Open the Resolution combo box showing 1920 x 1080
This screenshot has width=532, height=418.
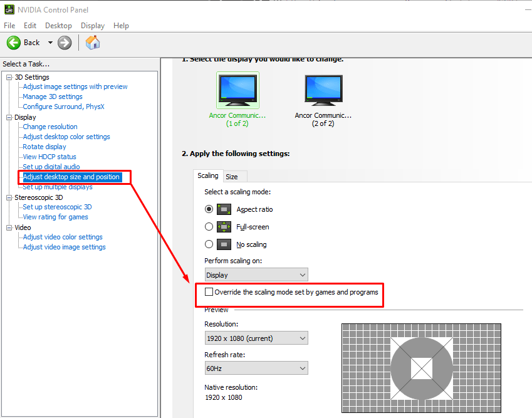coord(256,338)
